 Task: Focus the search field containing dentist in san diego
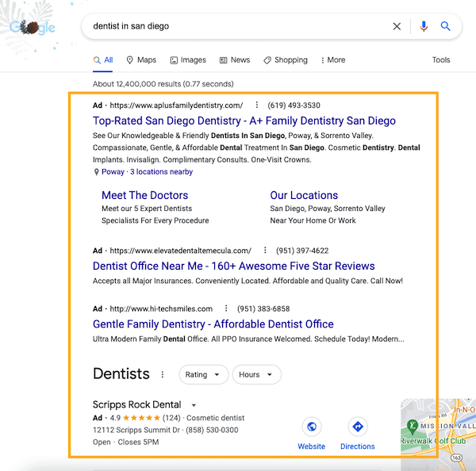236,26
